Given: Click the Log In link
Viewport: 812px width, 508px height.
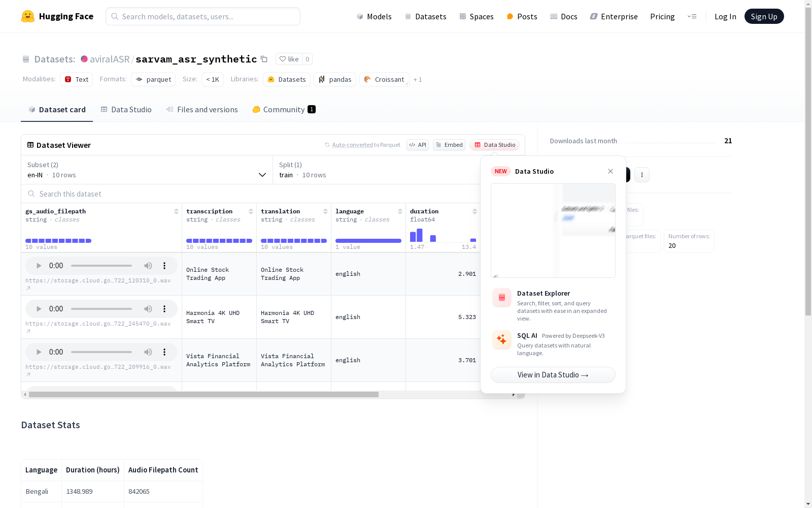Looking at the screenshot, I should pyautogui.click(x=725, y=16).
